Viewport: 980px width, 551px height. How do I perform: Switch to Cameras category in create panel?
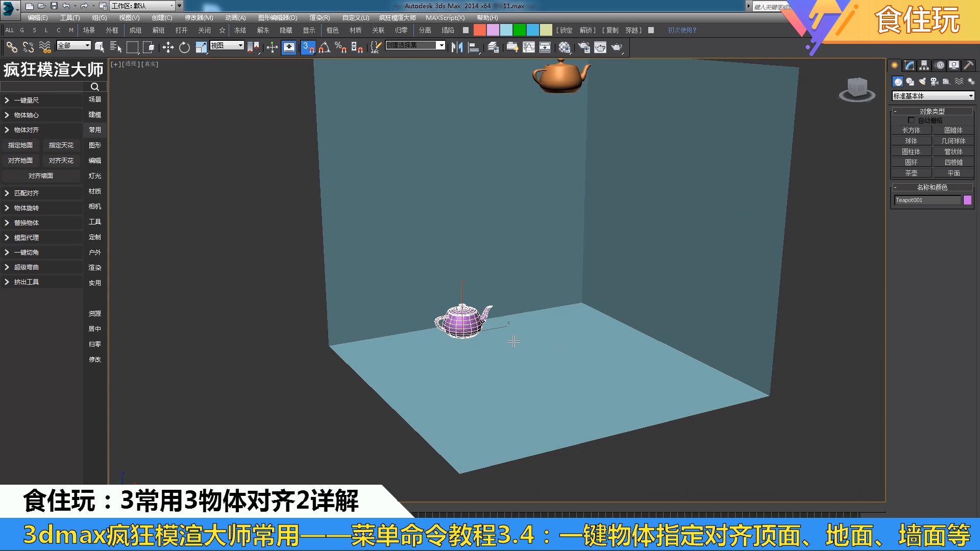[x=934, y=82]
